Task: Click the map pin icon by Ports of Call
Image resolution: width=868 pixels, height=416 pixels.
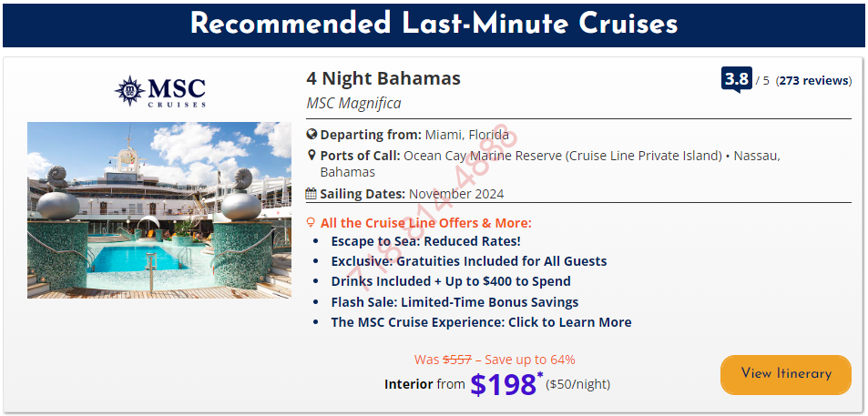Action: [311, 156]
